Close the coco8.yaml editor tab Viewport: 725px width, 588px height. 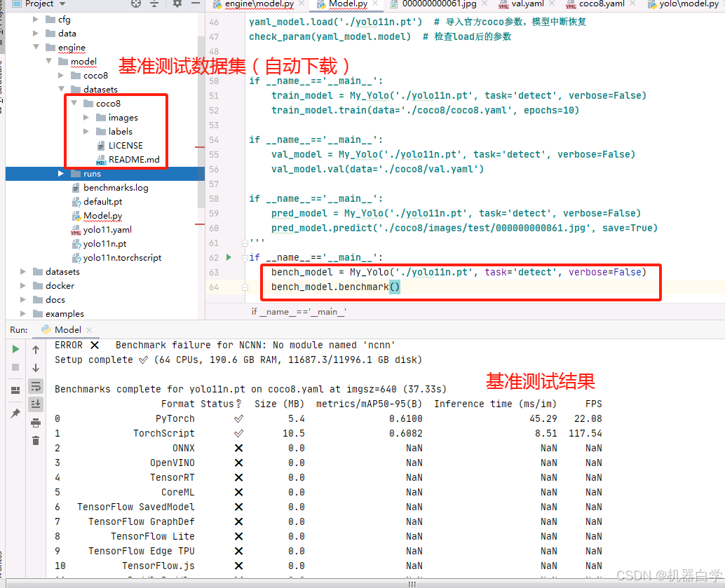tap(632, 4)
